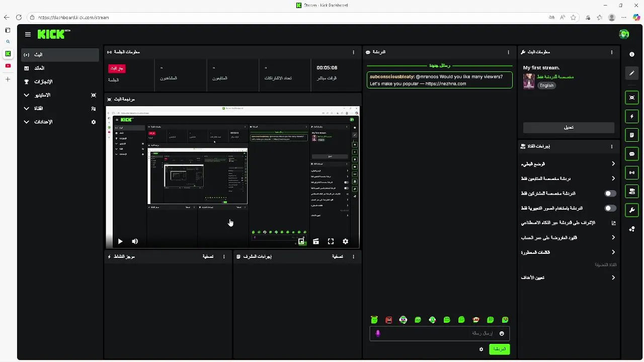Open slow mode chevron in channel actions
This screenshot has height=362, width=644.
(x=613, y=164)
